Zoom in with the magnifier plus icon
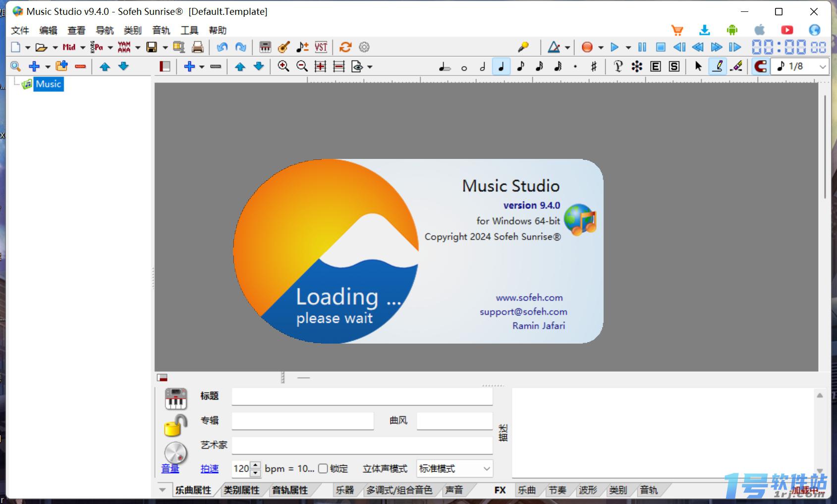The width and height of the screenshot is (837, 504). pyautogui.click(x=283, y=66)
